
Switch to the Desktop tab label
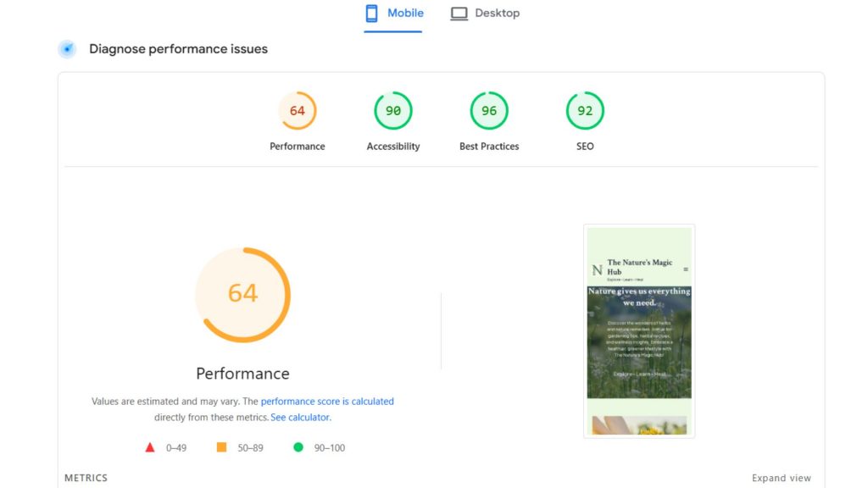pyautogui.click(x=497, y=14)
